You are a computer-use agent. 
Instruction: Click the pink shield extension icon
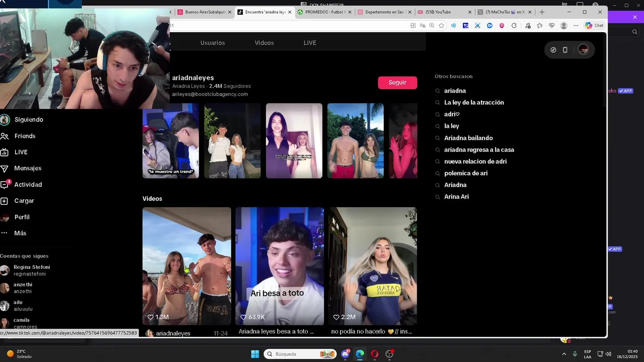[x=502, y=26]
